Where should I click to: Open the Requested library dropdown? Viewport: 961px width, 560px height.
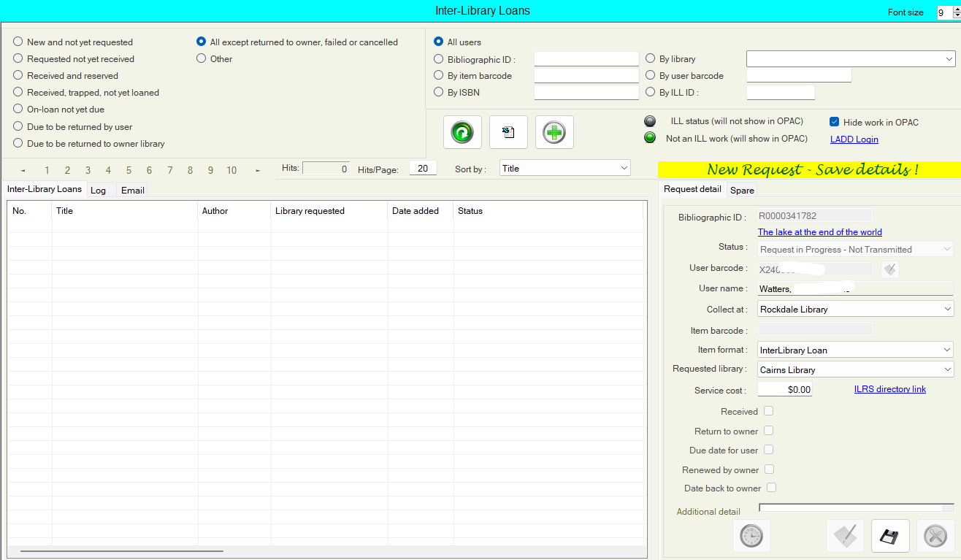855,370
